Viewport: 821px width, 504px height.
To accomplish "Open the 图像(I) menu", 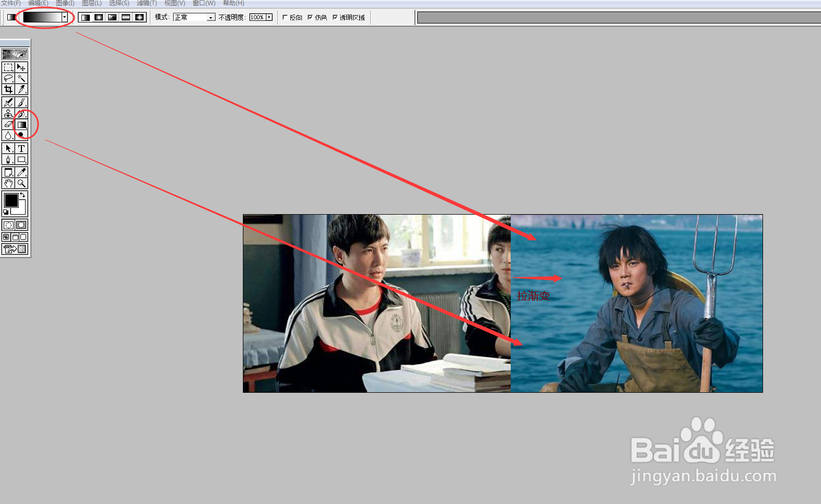I will point(65,3).
